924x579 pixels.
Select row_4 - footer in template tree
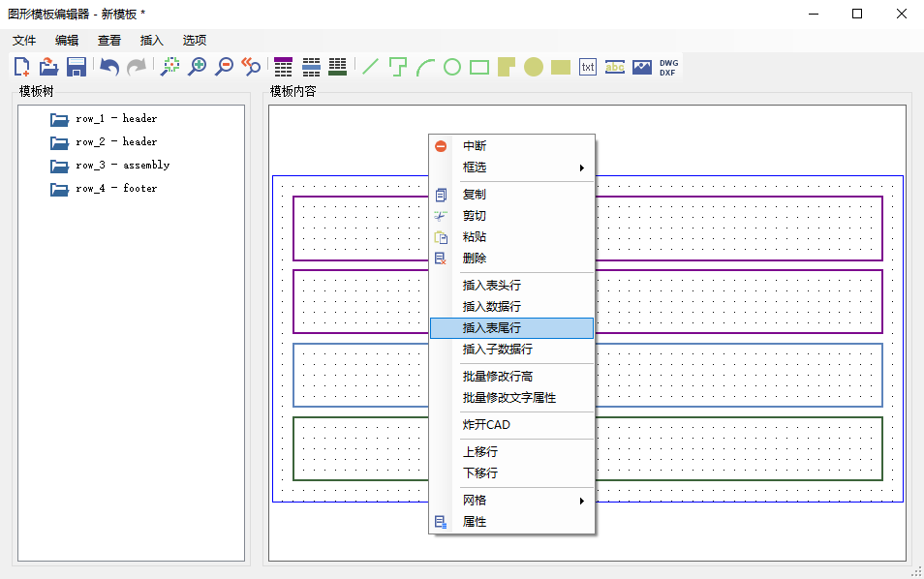116,189
